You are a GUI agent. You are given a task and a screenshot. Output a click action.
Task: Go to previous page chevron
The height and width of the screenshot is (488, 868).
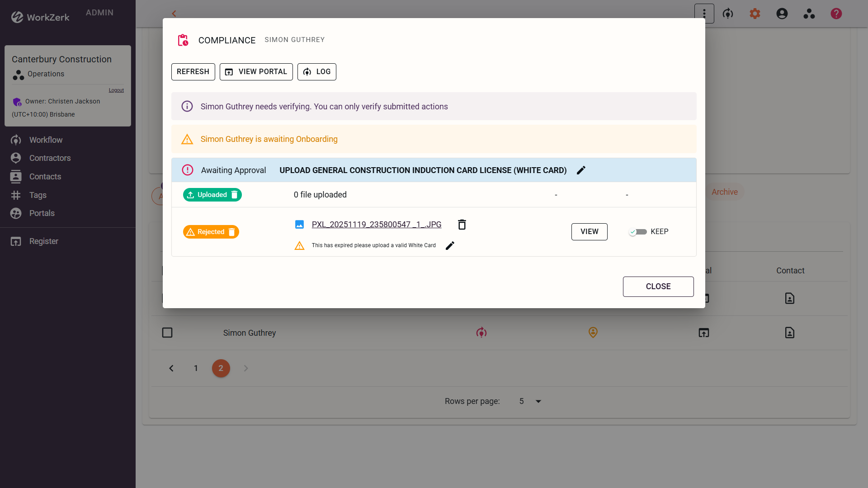click(171, 368)
